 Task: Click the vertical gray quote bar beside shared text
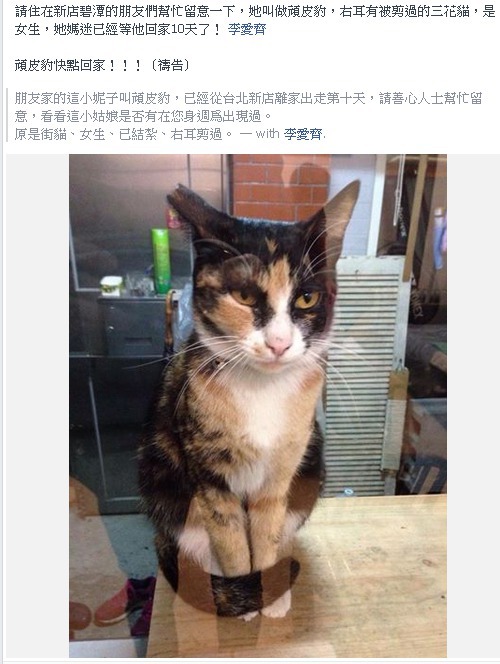[8, 116]
